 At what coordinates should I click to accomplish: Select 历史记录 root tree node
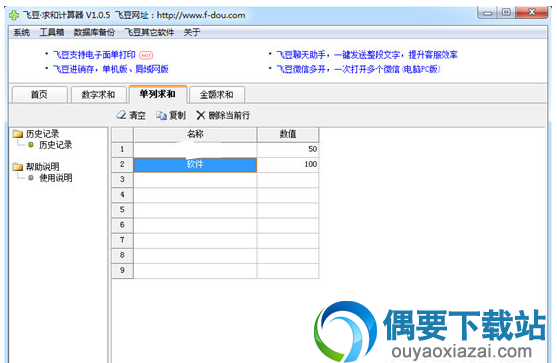pyautogui.click(x=42, y=134)
